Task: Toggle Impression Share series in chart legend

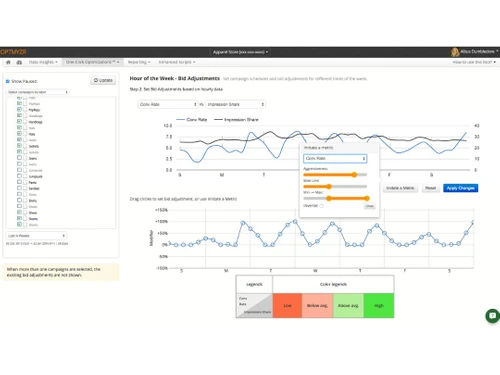Action: (236, 120)
